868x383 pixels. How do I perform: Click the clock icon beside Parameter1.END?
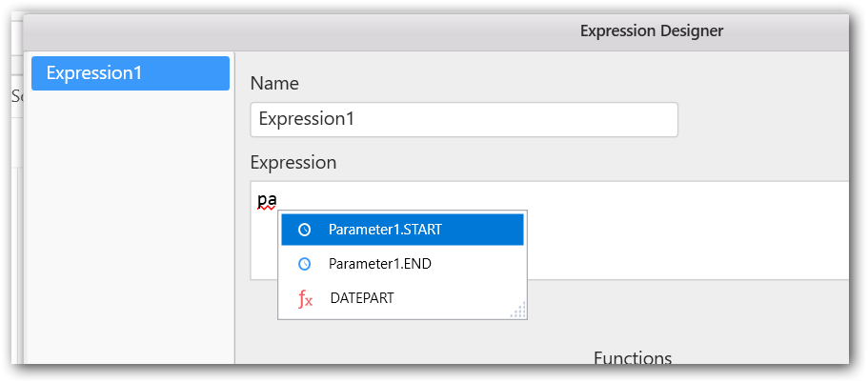pos(304,263)
